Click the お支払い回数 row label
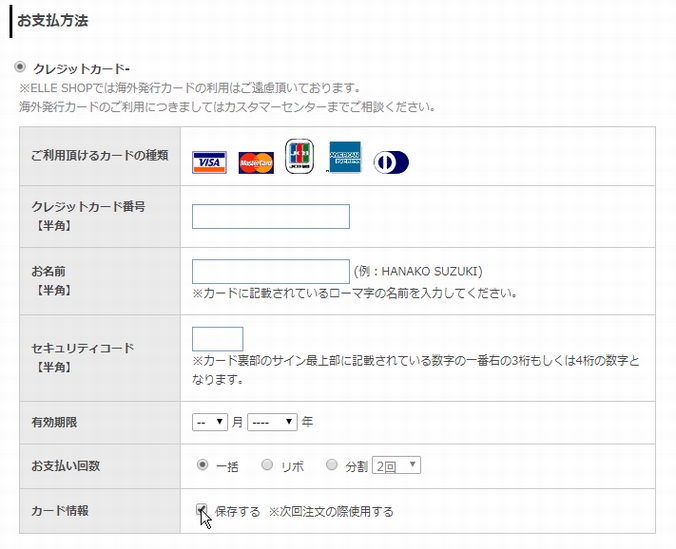 [66, 466]
